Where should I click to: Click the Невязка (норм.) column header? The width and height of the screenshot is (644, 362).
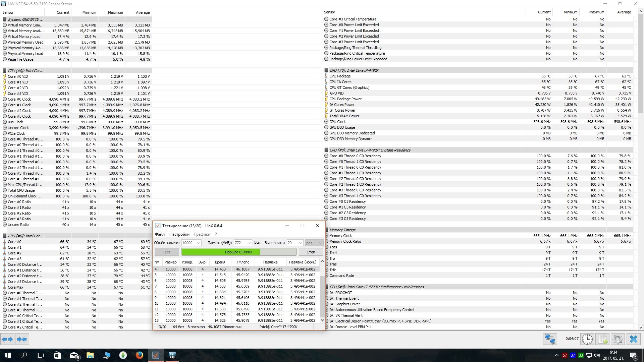click(x=303, y=262)
